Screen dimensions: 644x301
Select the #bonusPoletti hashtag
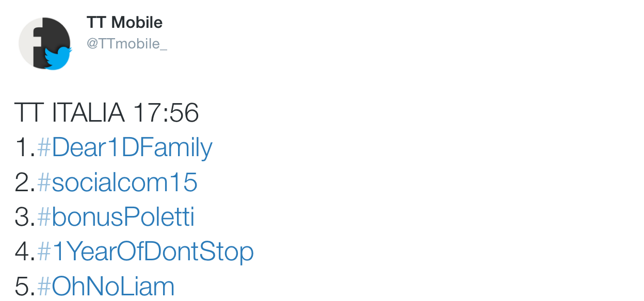click(116, 217)
